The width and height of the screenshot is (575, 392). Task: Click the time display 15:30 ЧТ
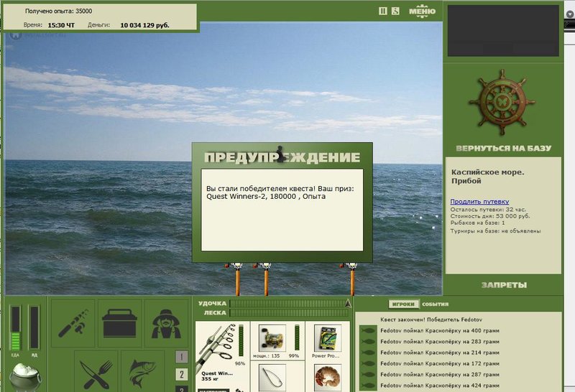(61, 25)
